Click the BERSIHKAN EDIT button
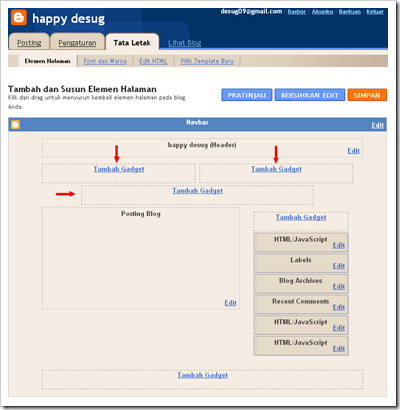This screenshot has width=400, height=410. point(310,95)
